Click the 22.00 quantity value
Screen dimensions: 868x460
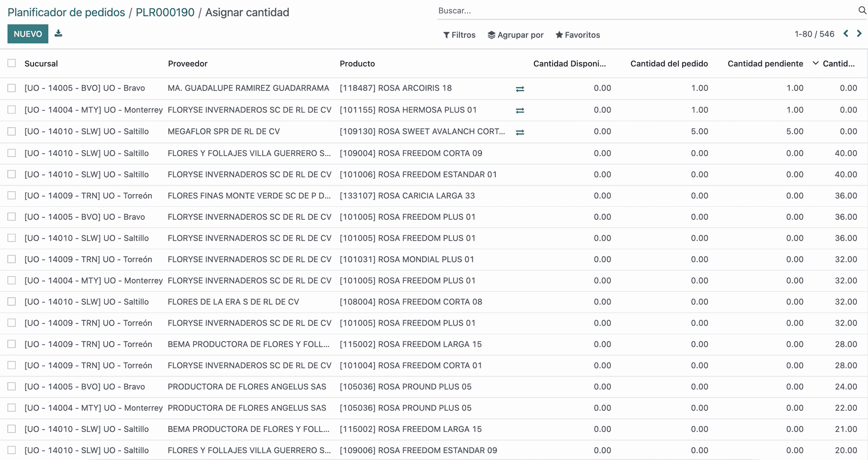[846, 408]
